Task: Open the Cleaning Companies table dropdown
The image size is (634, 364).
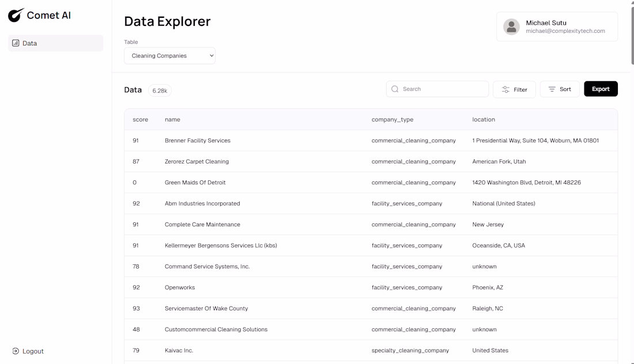Action: coord(169,56)
